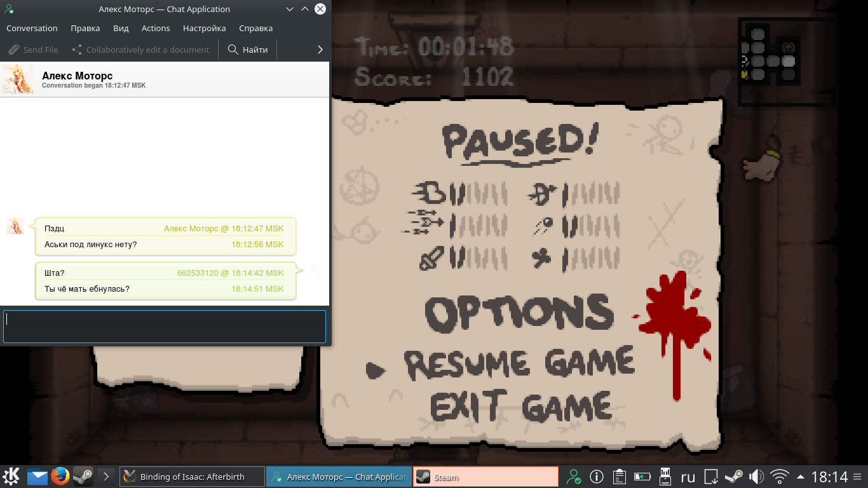
Task: Click the 18:14:51 MSK timestamp
Action: click(x=257, y=289)
